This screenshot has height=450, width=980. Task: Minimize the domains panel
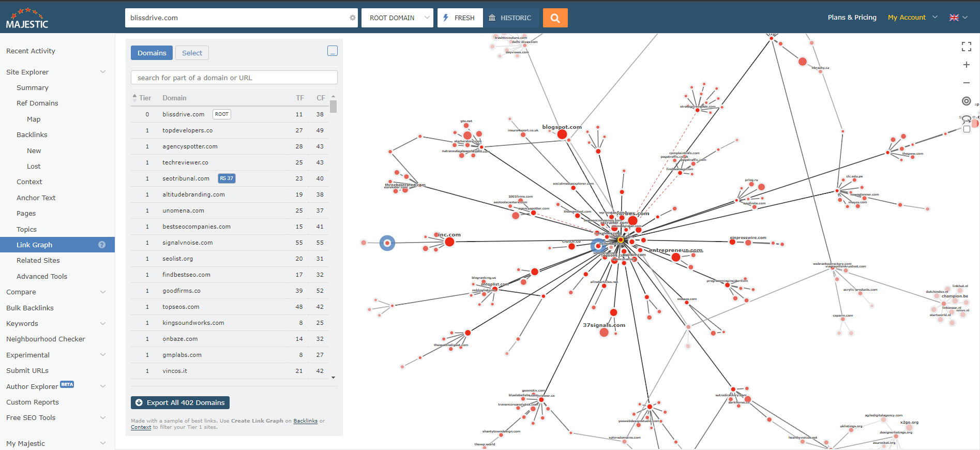tap(333, 51)
